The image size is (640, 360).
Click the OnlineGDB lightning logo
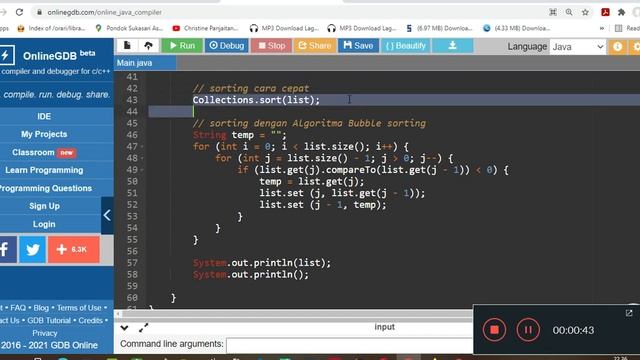(7, 55)
